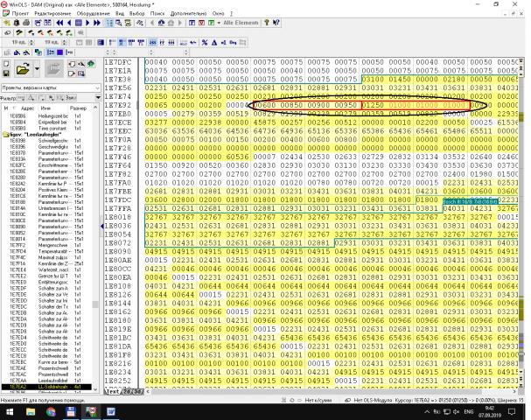Click the eye icon on second toolbar
Viewport: 531px width, 420px height.
pos(8,33)
